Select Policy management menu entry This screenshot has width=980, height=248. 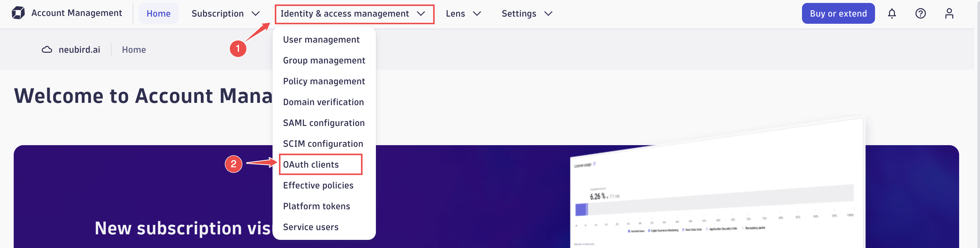pyautogui.click(x=324, y=81)
